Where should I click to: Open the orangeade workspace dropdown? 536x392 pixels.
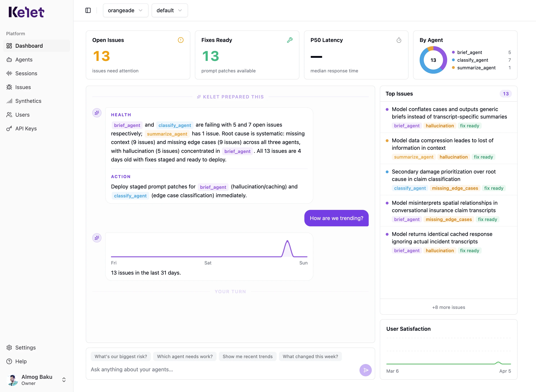[x=125, y=10]
